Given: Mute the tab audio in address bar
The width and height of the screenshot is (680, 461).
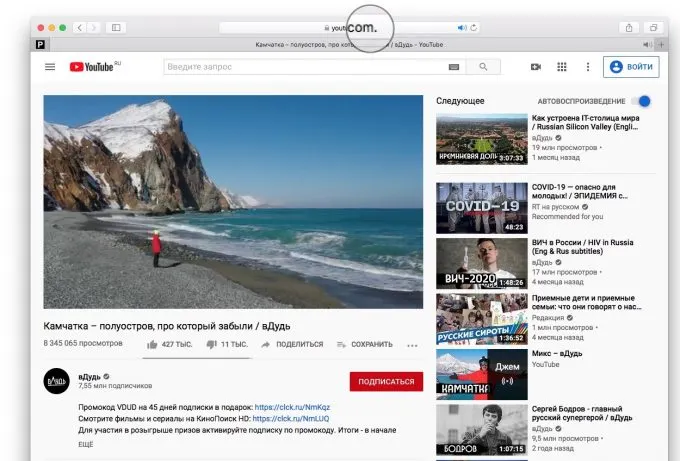Looking at the screenshot, I should point(461,28).
